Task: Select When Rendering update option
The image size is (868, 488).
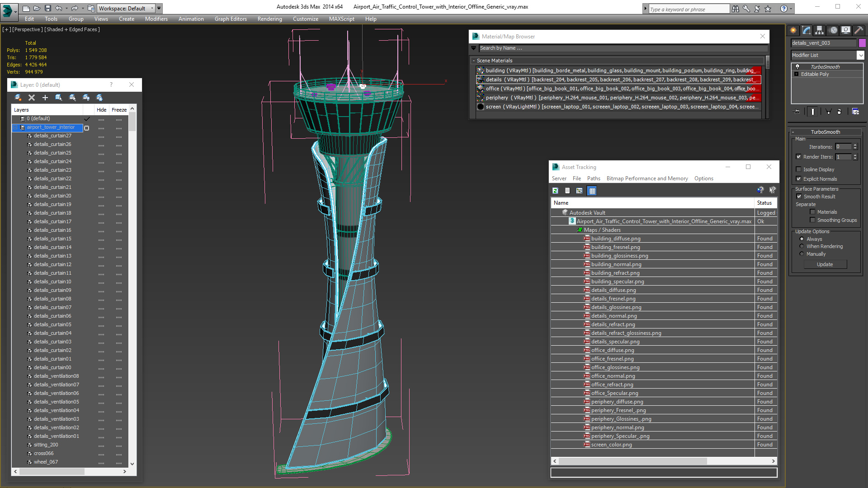Action: (x=802, y=246)
